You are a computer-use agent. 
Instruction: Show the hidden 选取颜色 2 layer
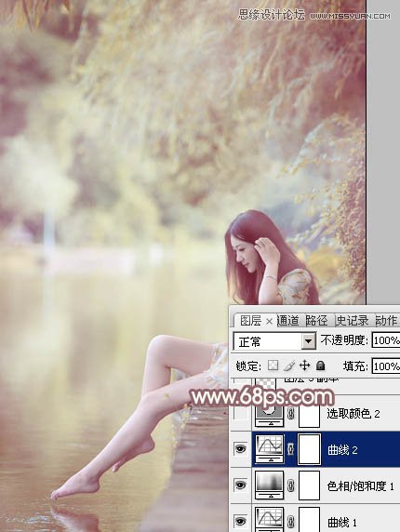(x=241, y=413)
